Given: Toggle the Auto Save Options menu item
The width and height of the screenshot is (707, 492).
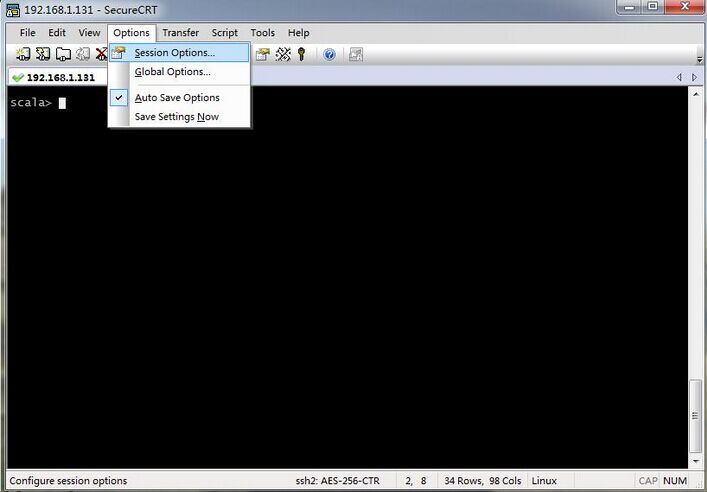Looking at the screenshot, I should [x=179, y=97].
